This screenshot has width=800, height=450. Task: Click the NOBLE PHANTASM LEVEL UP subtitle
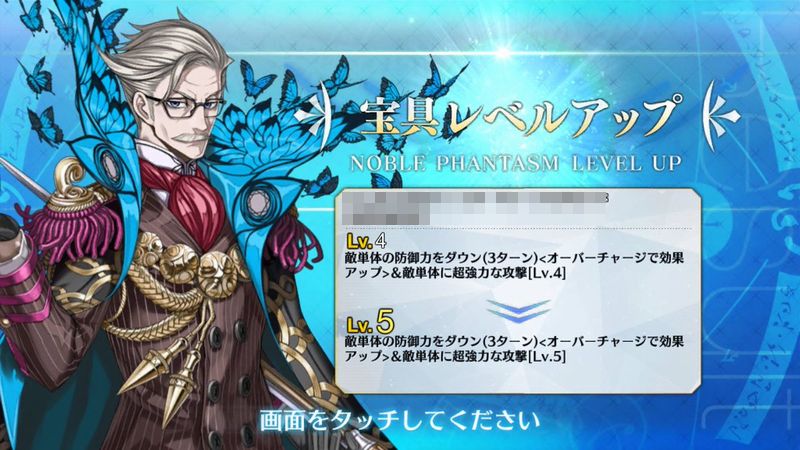tap(516, 163)
